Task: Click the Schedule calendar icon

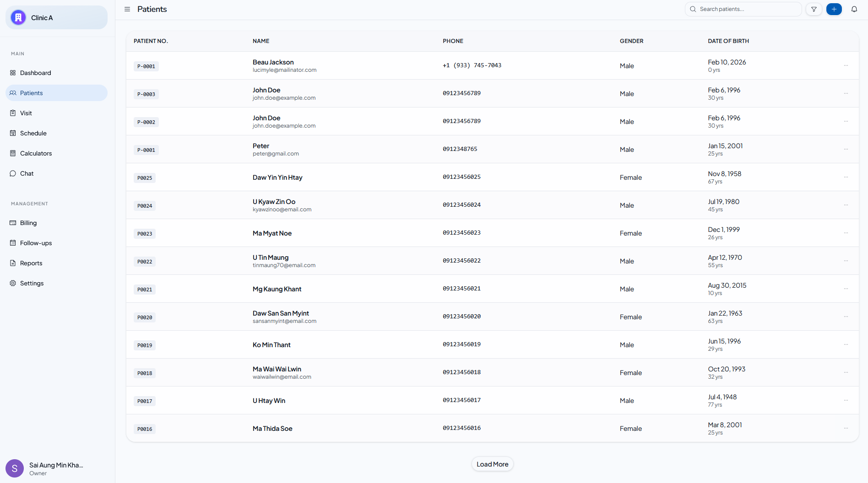Action: coord(13,133)
